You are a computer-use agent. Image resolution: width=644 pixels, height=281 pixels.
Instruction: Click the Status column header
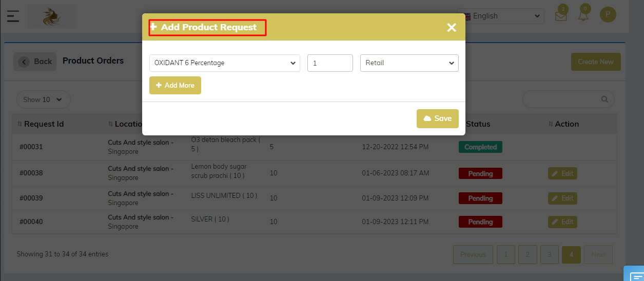coord(478,124)
